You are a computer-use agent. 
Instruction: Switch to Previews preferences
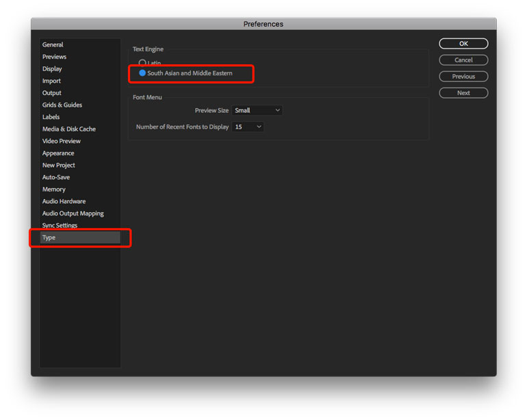(54, 57)
